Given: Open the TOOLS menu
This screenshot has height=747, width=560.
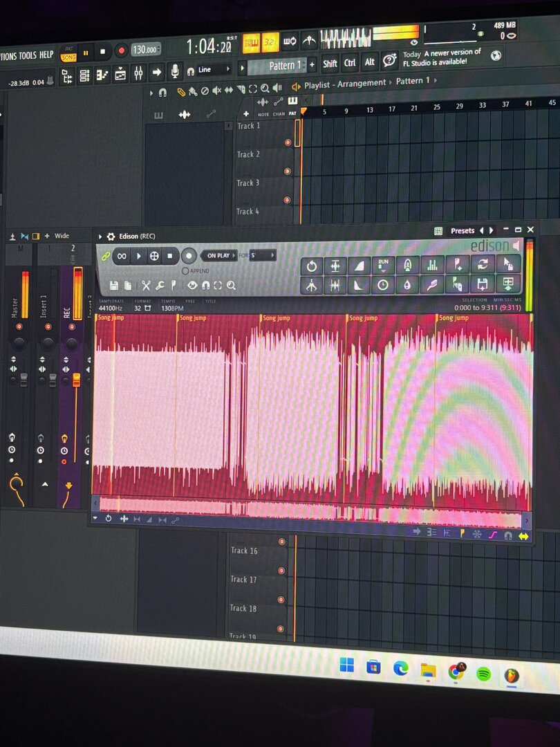Looking at the screenshot, I should tap(28, 56).
